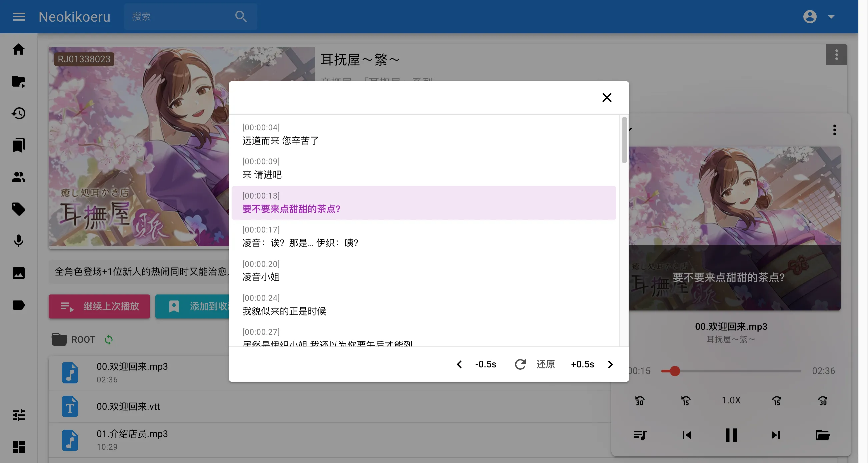Go to the home sidebar icon
Viewport: 868px width, 463px height.
(x=19, y=49)
